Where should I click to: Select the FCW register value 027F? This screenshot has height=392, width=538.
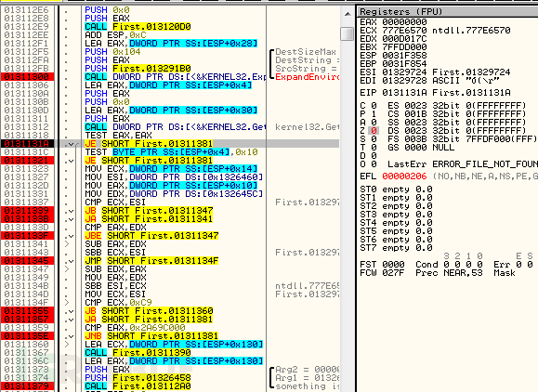pos(393,273)
